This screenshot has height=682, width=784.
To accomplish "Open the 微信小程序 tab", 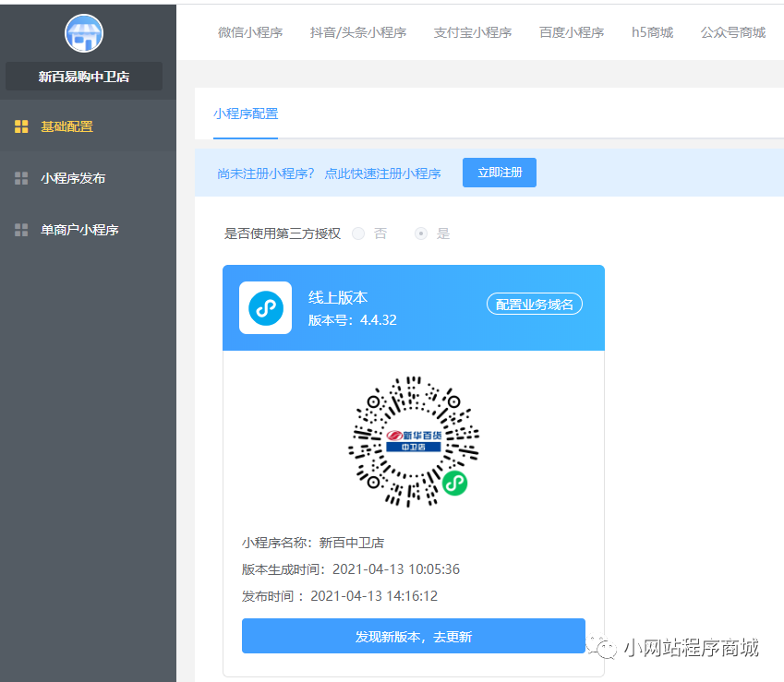I will click(250, 32).
